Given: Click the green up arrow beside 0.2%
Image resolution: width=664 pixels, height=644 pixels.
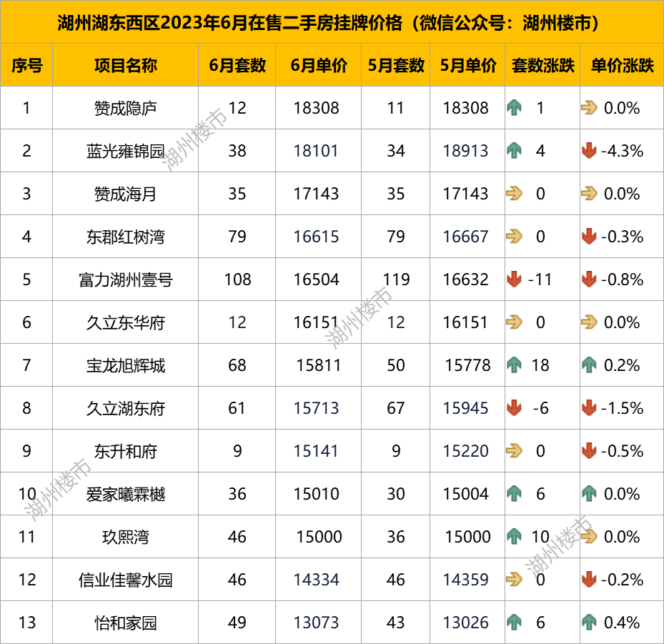Looking at the screenshot, I should coord(589,365).
